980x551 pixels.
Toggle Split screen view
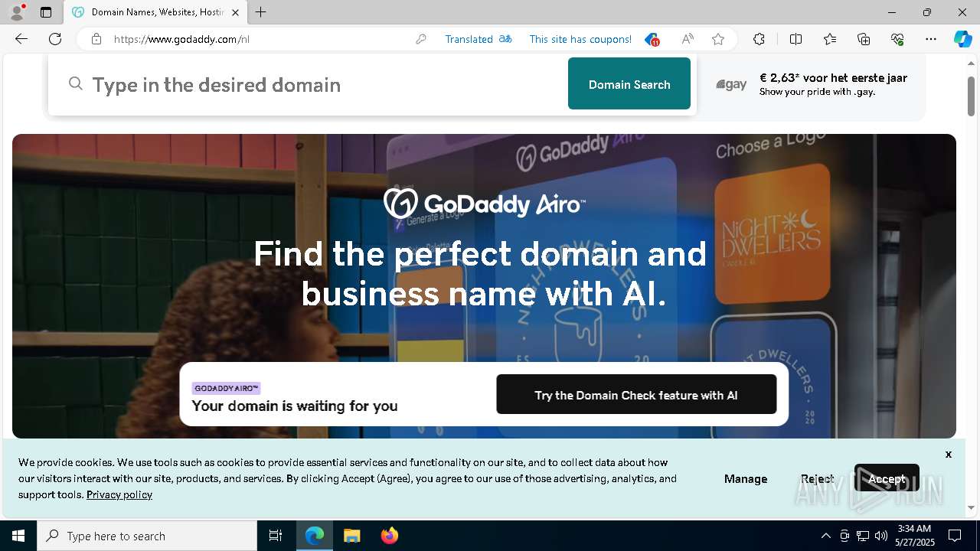pos(795,39)
